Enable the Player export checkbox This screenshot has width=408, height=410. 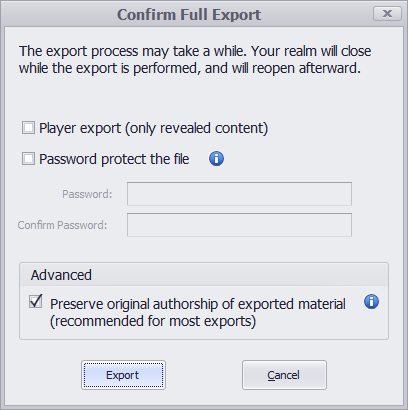point(28,128)
